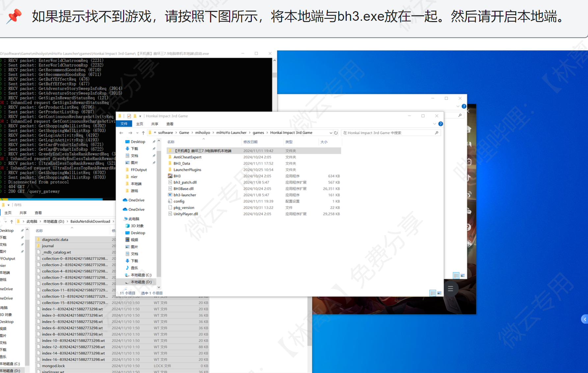Screen dimensions: 588x373
Task: Click nav pane scrollbar down arrow in Honkai window
Action: point(159,287)
